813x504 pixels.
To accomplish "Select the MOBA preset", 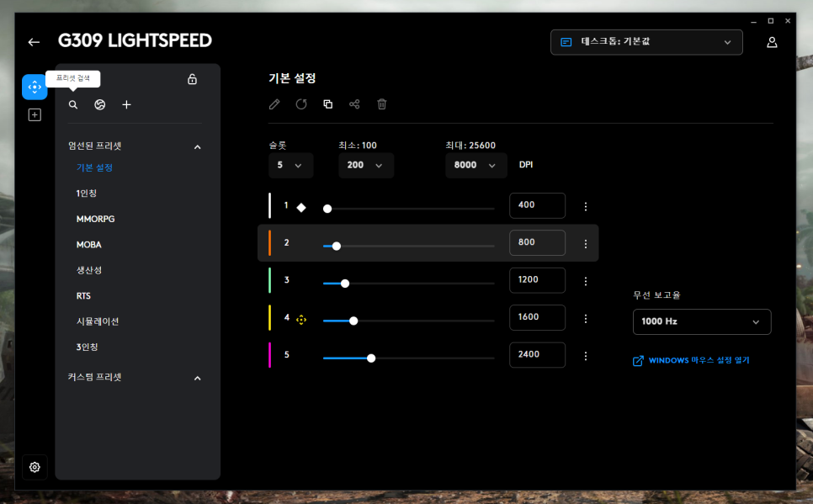I will click(x=88, y=245).
